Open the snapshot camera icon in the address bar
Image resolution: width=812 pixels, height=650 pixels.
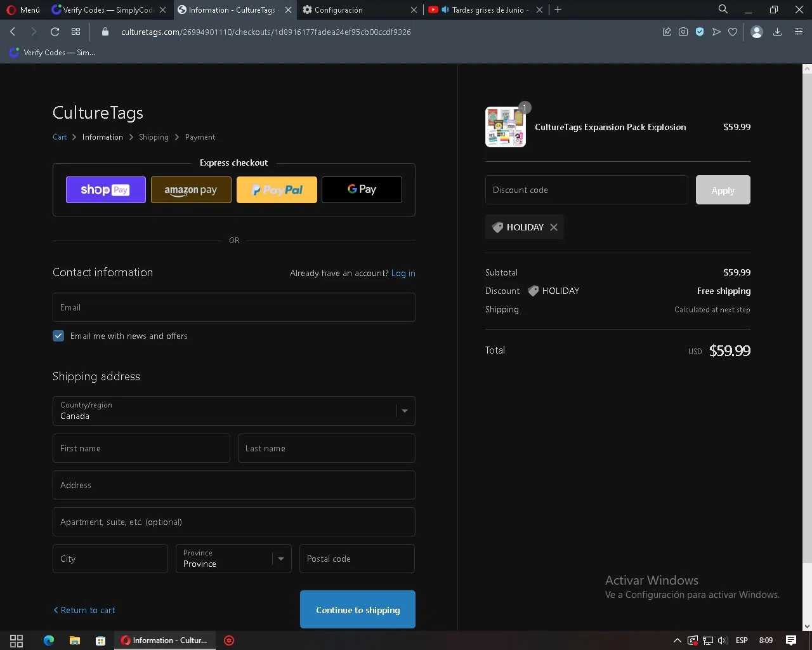click(x=683, y=32)
